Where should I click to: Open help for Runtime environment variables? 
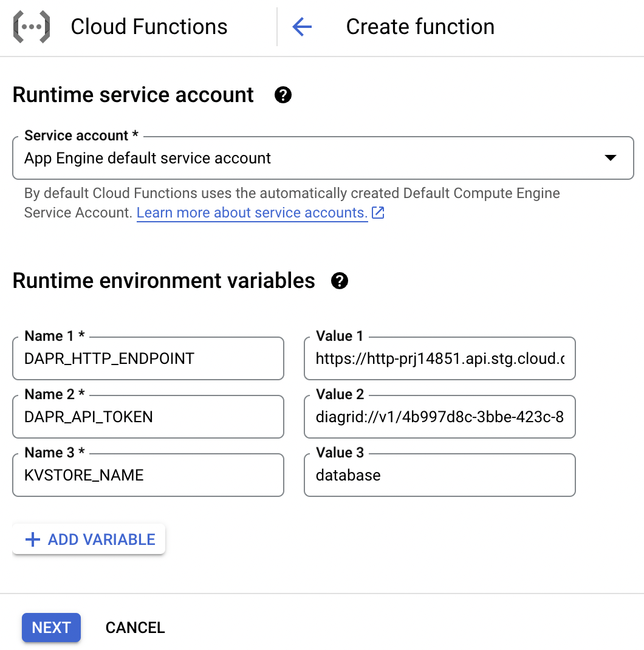340,281
